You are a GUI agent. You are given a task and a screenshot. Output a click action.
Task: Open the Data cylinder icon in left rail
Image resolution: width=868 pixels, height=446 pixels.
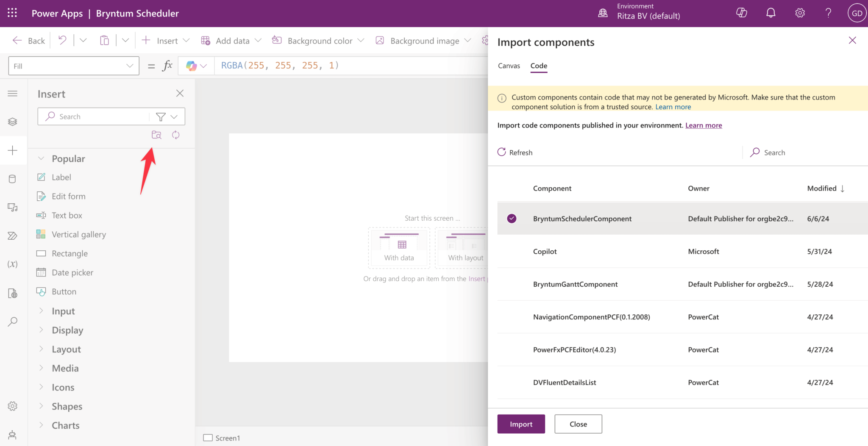pos(13,179)
